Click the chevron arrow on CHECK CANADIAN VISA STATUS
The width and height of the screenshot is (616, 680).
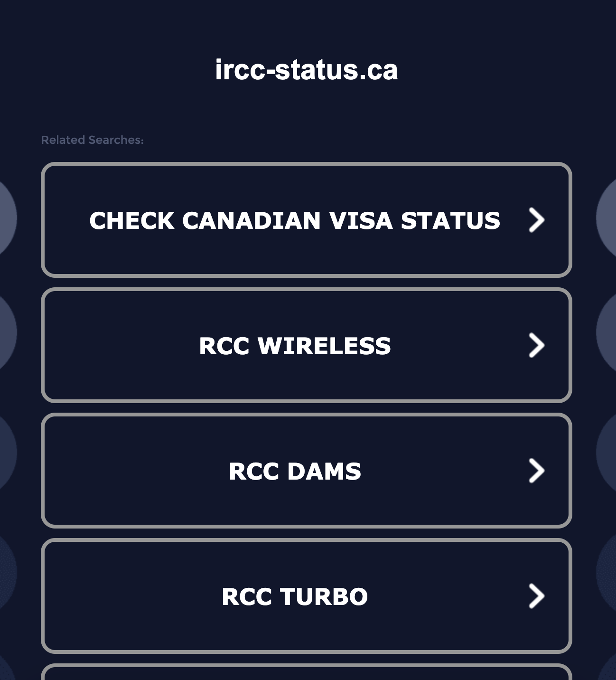pyautogui.click(x=535, y=220)
